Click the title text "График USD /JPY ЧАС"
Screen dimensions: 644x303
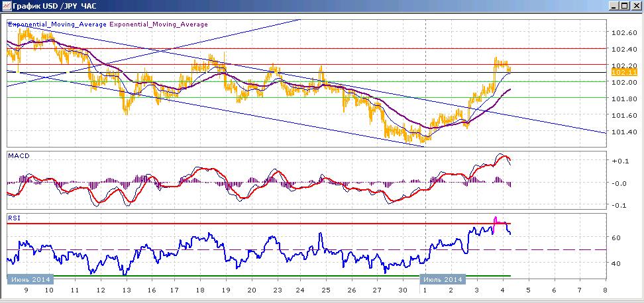[55, 6]
